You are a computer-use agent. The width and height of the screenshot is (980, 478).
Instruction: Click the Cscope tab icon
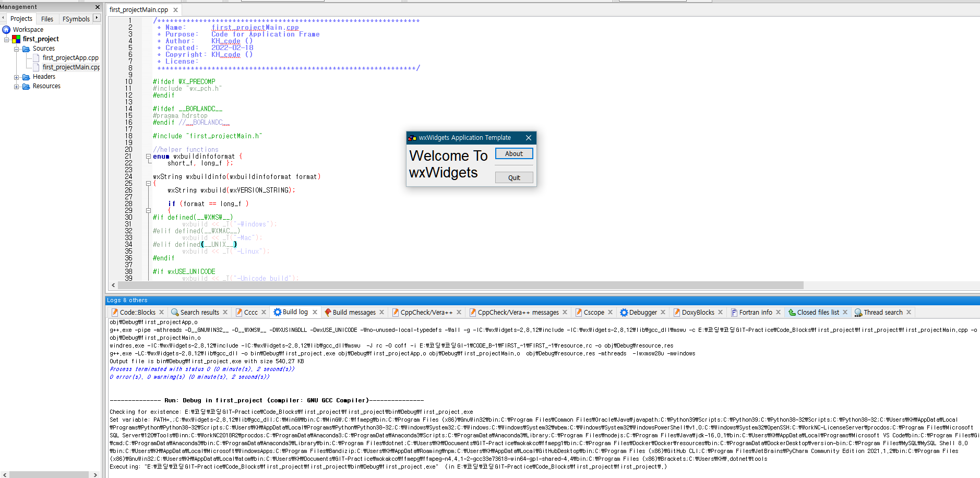click(579, 313)
